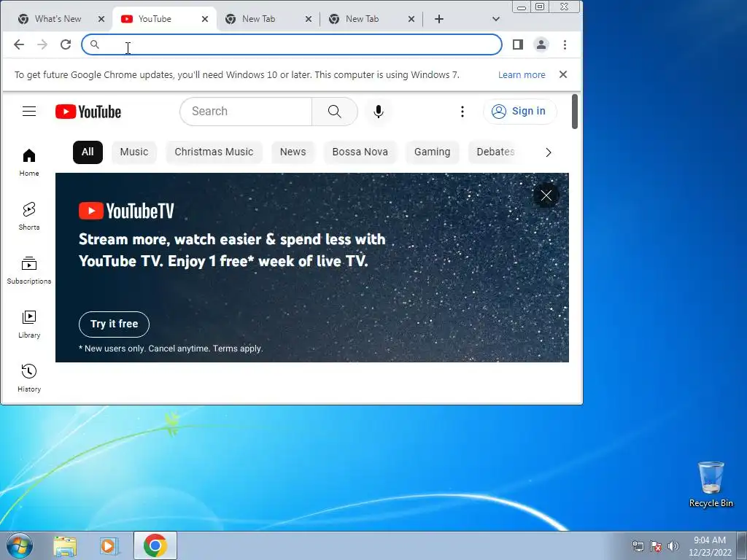This screenshot has height=560, width=747.
Task: Dismiss the Chrome update notification bar
Action: point(563,74)
